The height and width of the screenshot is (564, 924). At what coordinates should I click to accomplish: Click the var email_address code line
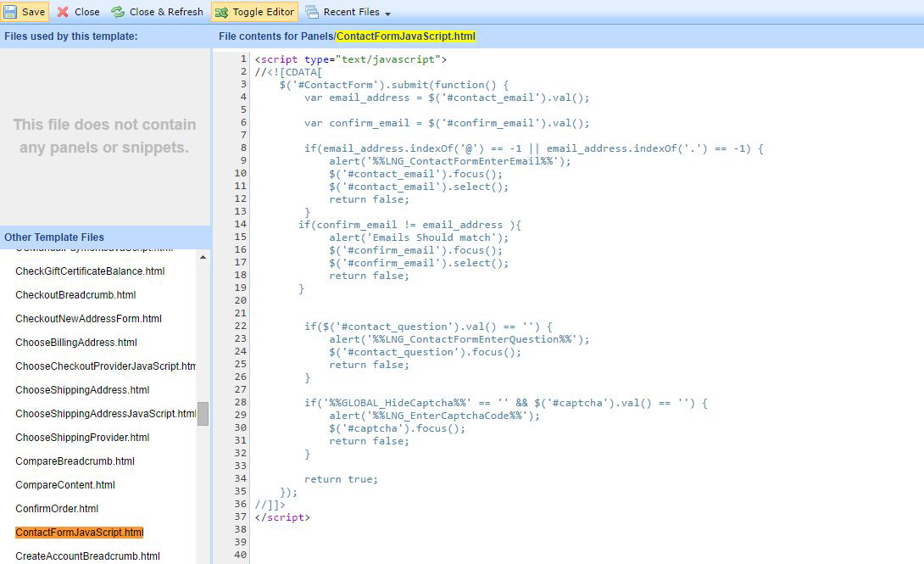pyautogui.click(x=447, y=98)
